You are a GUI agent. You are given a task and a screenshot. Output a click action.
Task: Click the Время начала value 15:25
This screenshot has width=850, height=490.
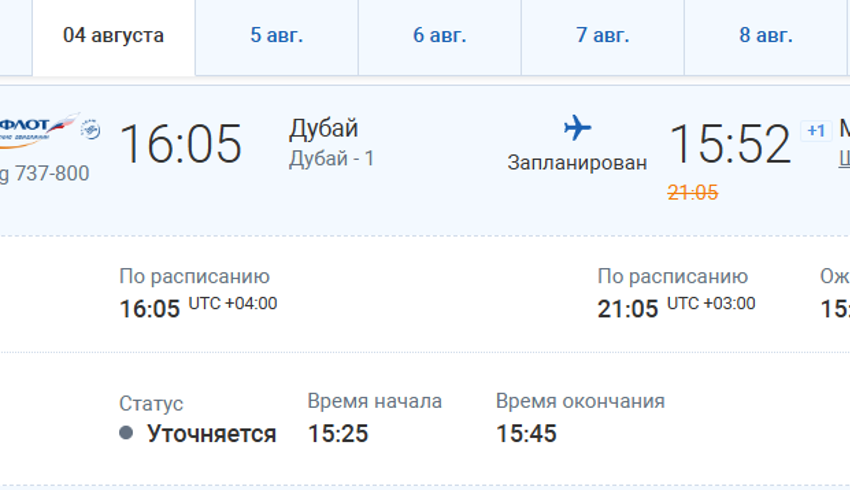click(338, 433)
